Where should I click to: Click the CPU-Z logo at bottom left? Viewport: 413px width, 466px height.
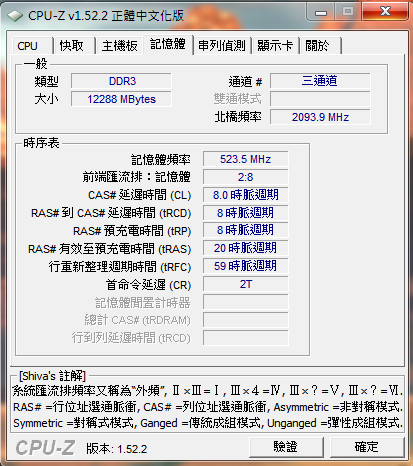pyautogui.click(x=45, y=447)
